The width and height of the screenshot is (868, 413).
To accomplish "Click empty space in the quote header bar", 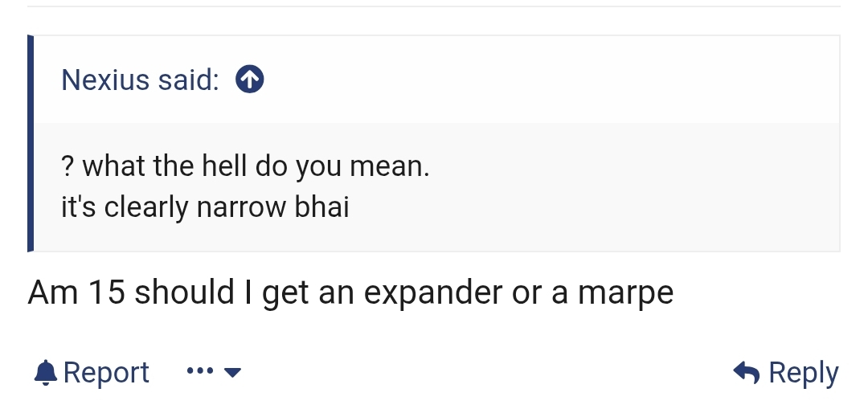I will pos(547,80).
